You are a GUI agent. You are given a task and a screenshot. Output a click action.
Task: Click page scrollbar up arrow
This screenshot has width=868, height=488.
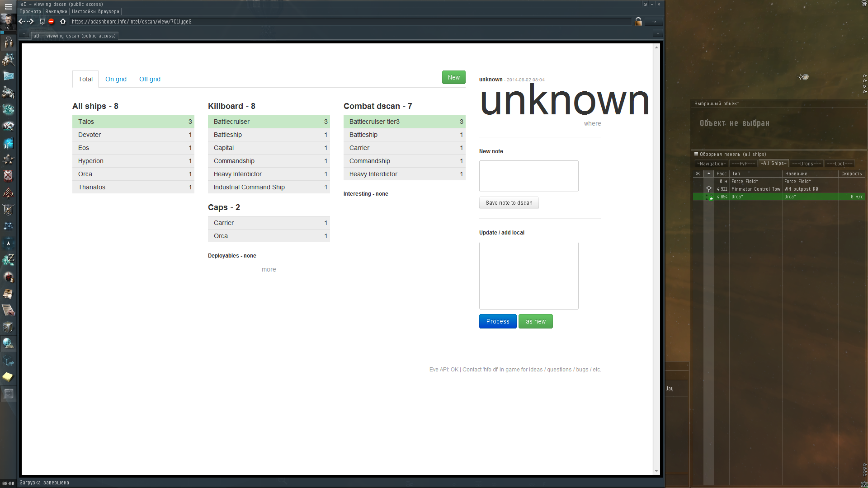[x=656, y=47]
